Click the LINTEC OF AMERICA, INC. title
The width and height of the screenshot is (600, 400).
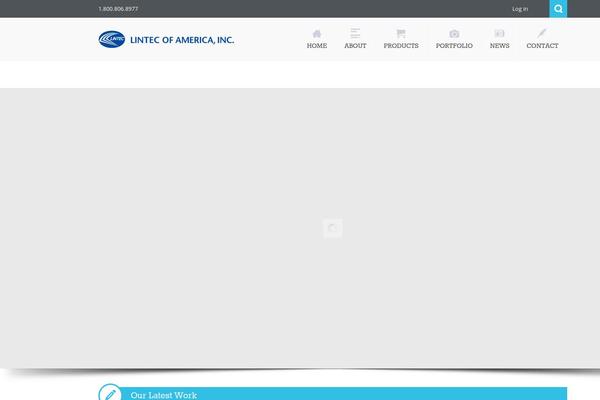point(182,40)
